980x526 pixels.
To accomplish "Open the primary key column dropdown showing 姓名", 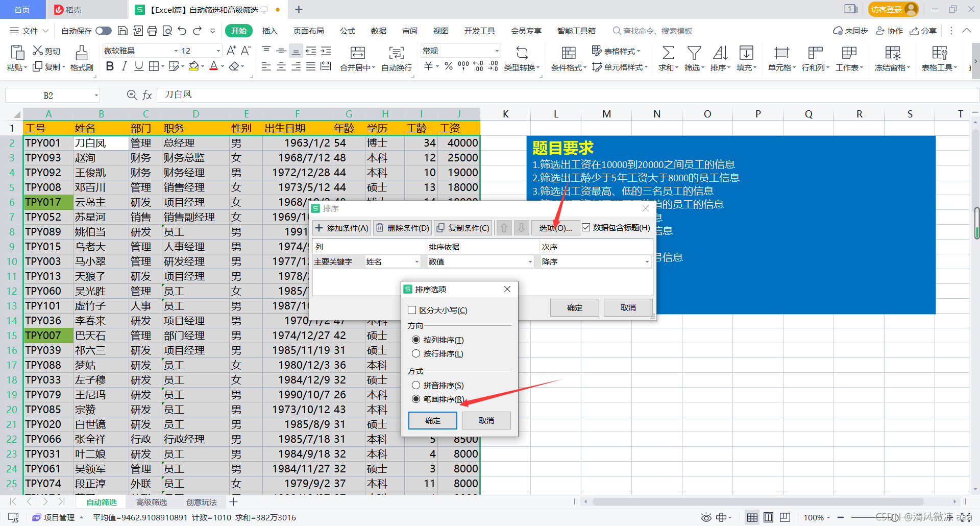I will [x=393, y=261].
